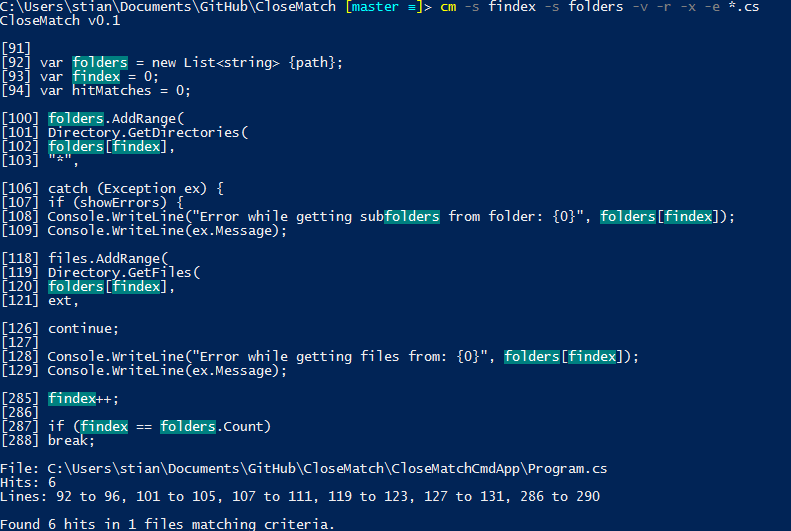Click 'findex' in 'findex++;' on line 285
The width and height of the screenshot is (791, 531).
(72, 399)
